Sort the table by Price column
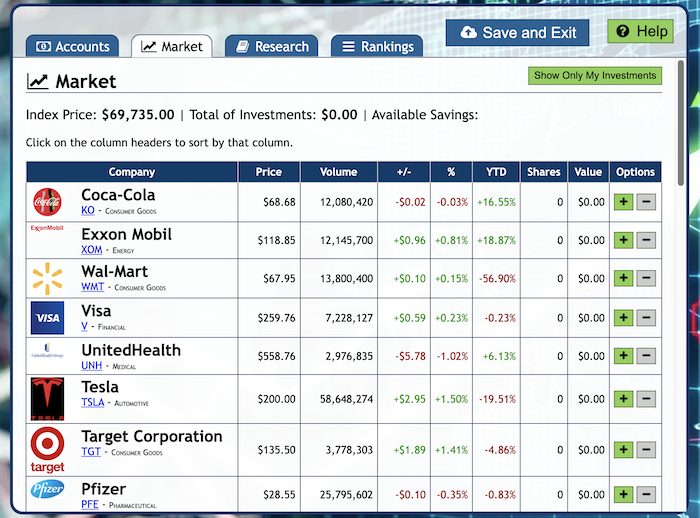The height and width of the screenshot is (518, 700). click(x=268, y=172)
